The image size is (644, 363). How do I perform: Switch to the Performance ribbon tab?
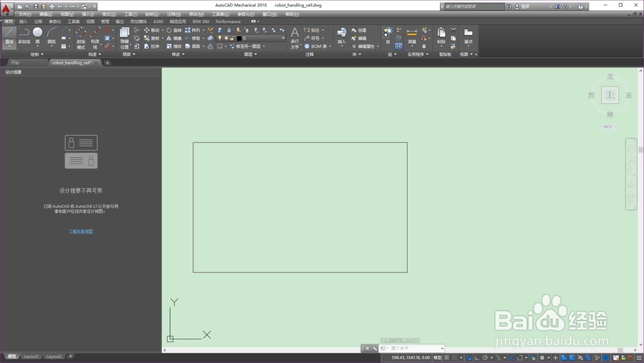(228, 21)
